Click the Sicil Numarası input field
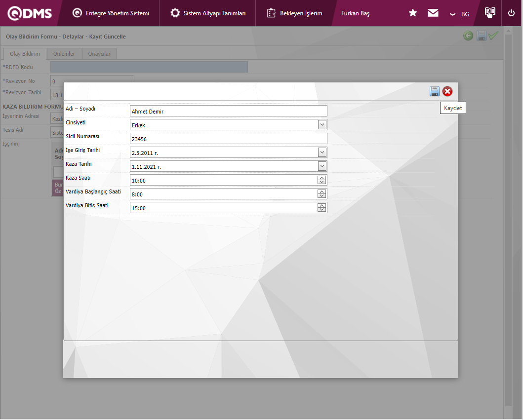Image resolution: width=523 pixels, height=420 pixels. tap(228, 139)
